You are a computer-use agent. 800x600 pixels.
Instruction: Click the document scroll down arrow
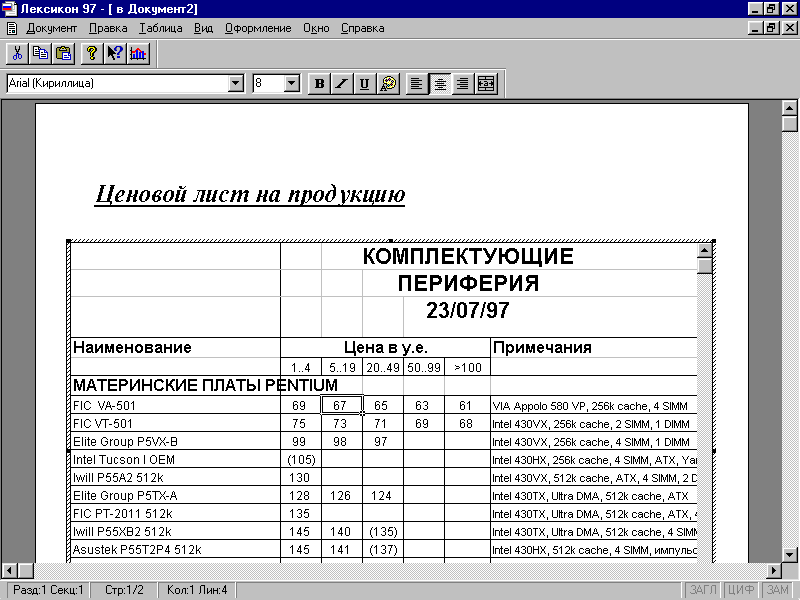789,555
